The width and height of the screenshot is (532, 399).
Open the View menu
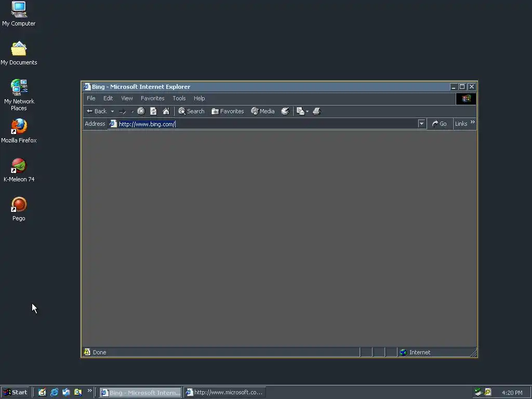[x=127, y=98]
